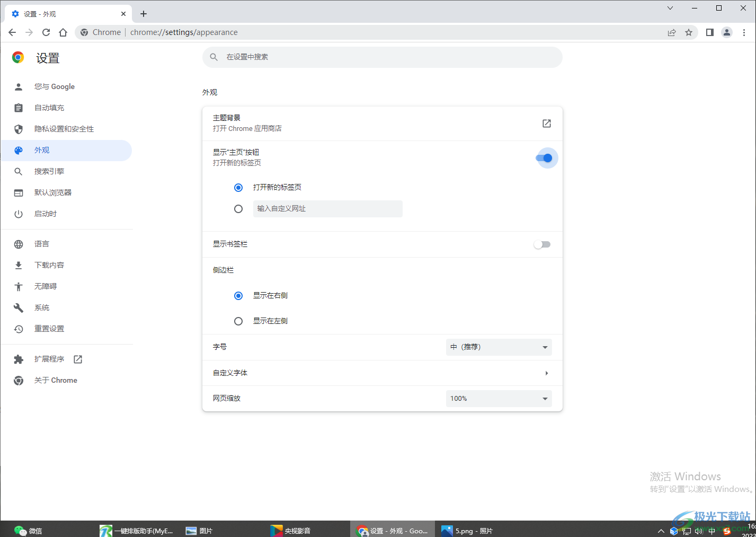Open 无障碍 settings section
Screen dimensions: 756x537
[66, 286]
